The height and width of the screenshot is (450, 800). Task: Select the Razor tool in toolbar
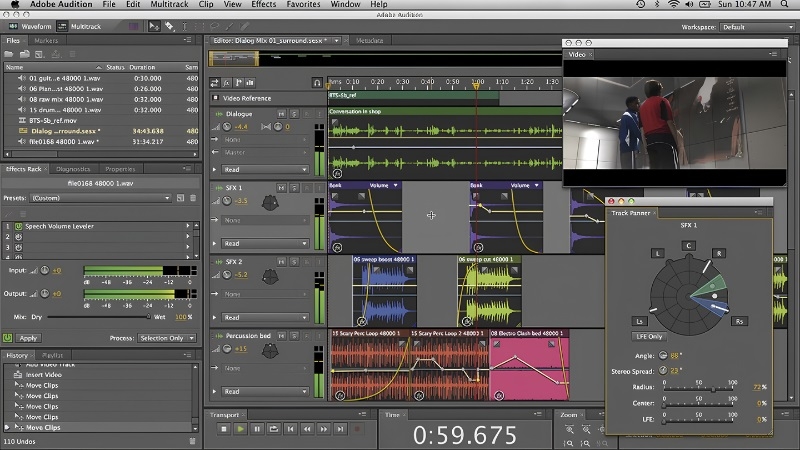169,26
